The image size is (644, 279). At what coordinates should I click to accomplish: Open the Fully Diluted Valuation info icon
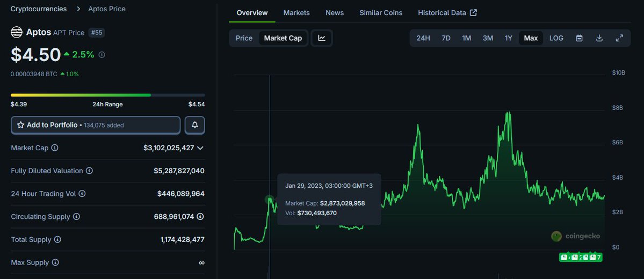[x=89, y=171]
